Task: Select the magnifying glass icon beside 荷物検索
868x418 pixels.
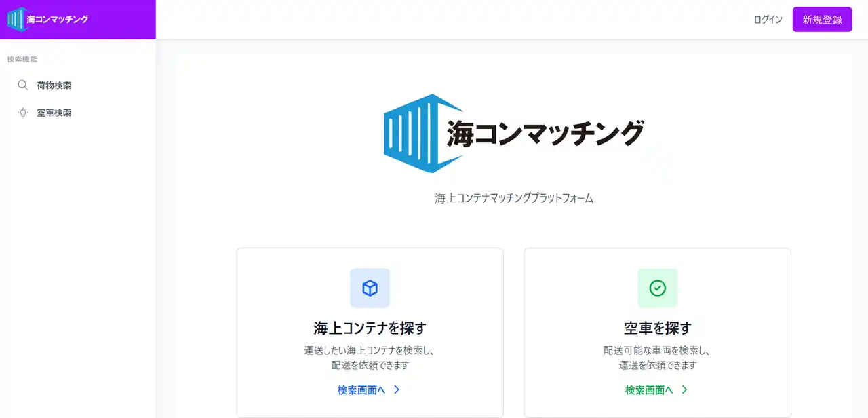Action: (x=23, y=85)
